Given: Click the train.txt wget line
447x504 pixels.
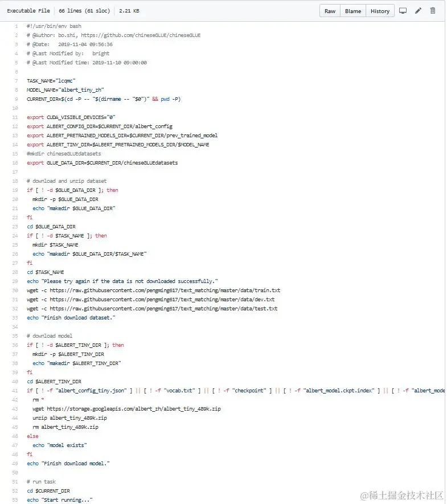Looking at the screenshot, I should coord(153,290).
